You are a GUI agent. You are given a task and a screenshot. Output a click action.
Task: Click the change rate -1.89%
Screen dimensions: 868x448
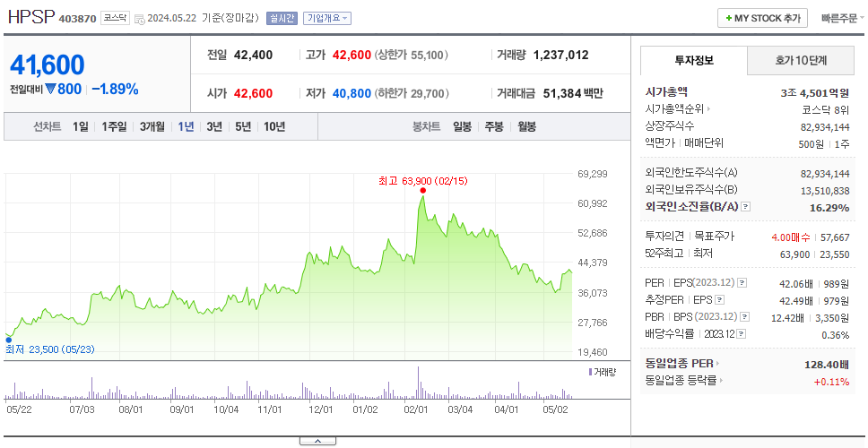pos(115,89)
